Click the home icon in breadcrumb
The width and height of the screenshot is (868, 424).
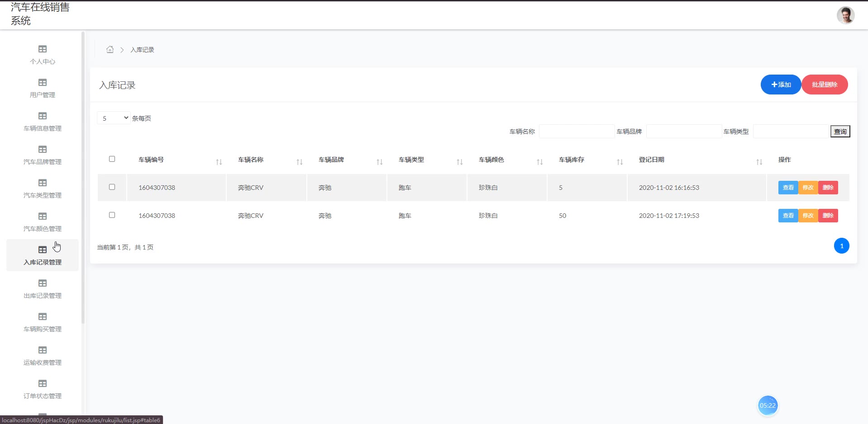click(110, 49)
